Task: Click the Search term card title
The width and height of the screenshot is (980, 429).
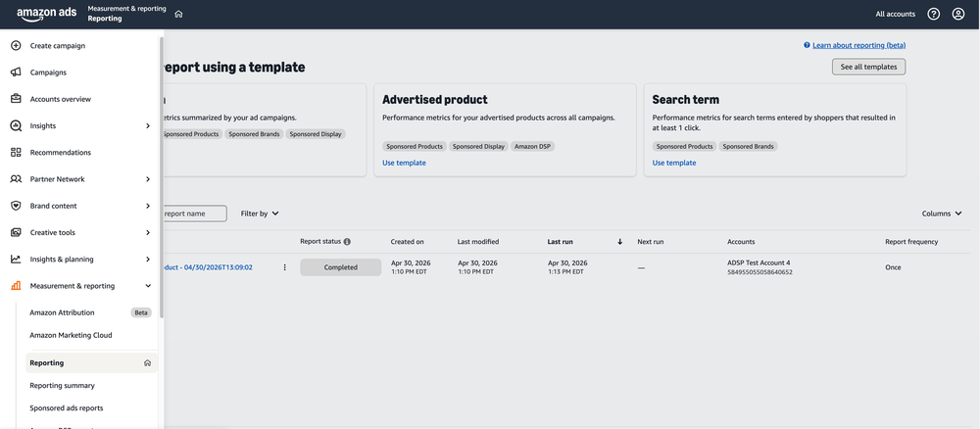Action: pyautogui.click(x=686, y=100)
